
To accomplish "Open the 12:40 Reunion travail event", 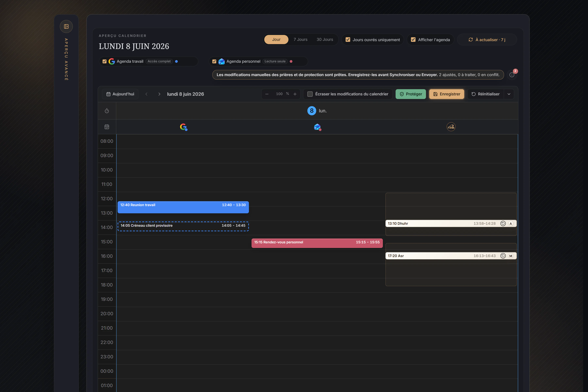I will click(x=183, y=207).
